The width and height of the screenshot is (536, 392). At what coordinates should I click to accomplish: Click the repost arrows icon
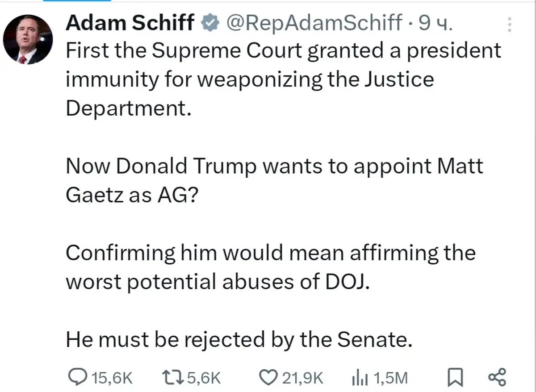pyautogui.click(x=173, y=378)
